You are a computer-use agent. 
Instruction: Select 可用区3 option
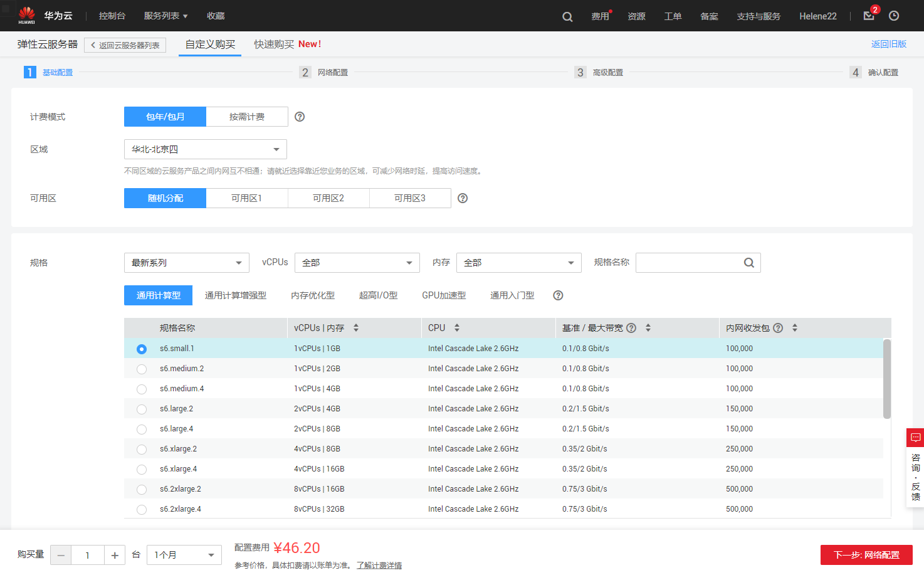(x=410, y=198)
